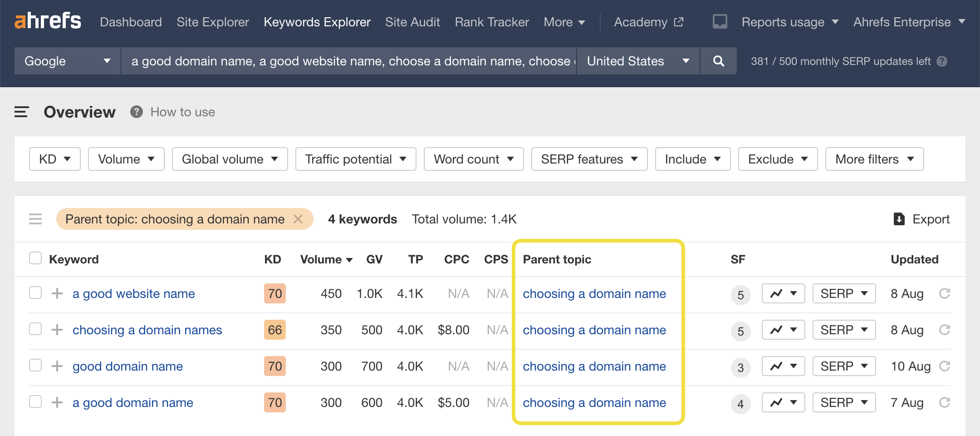Open the United States country dropdown
The image size is (980, 436).
[x=637, y=61]
